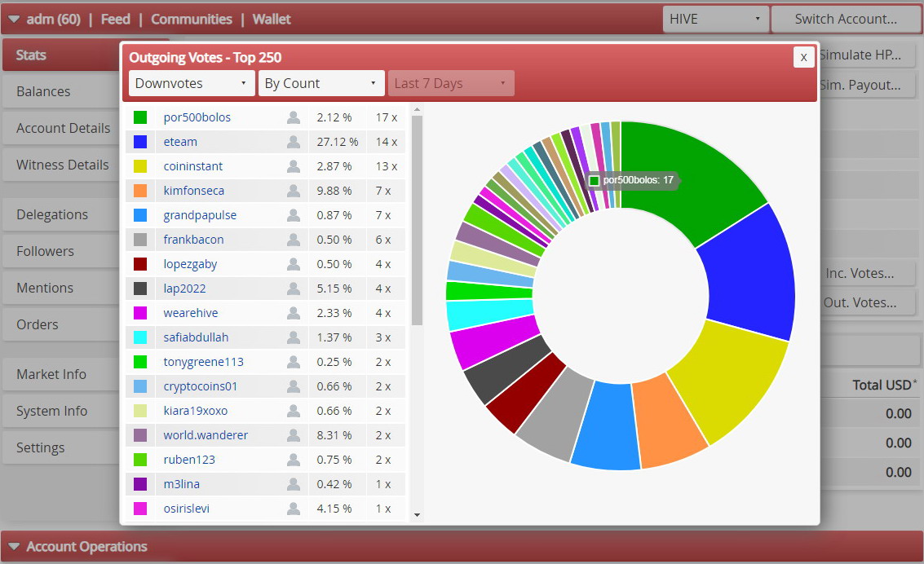This screenshot has height=564, width=924.
Task: Open por500bolos profile icon
Action: (x=293, y=117)
